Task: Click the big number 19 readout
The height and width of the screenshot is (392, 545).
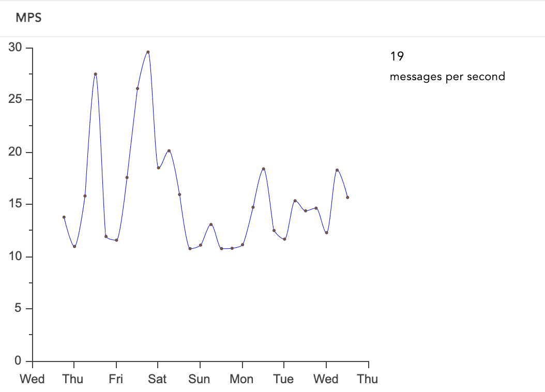Action: tap(397, 56)
